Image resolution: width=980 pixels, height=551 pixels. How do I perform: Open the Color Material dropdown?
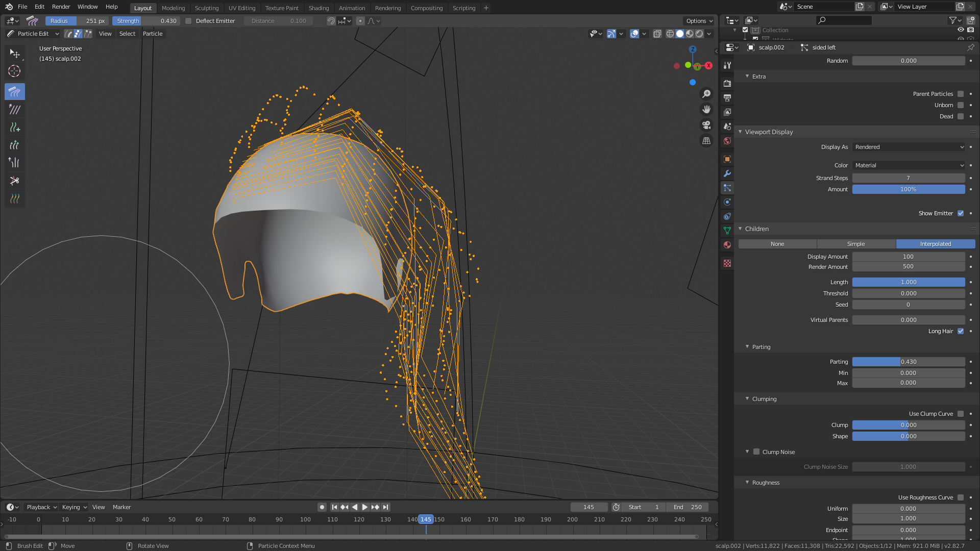(x=909, y=165)
